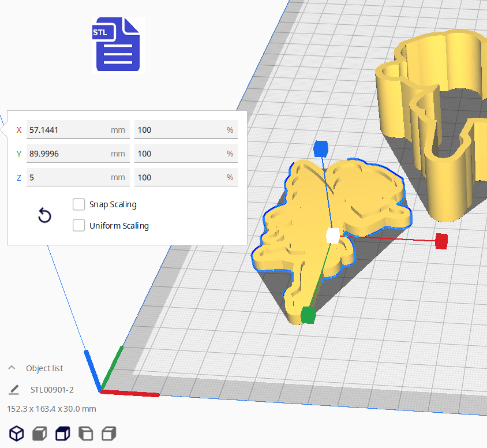Enable the Uniform Scaling checkbox
Screen dimensions: 487x448
(79, 226)
